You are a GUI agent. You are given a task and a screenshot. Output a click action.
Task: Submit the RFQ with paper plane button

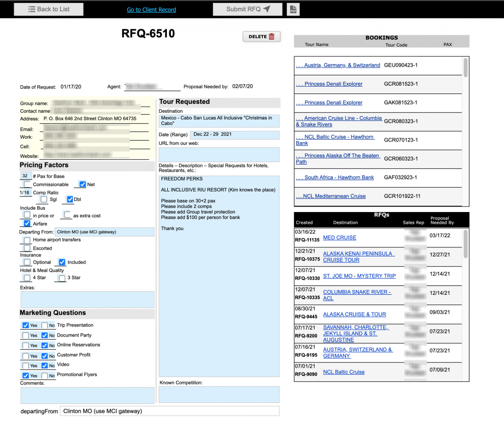tap(248, 9)
